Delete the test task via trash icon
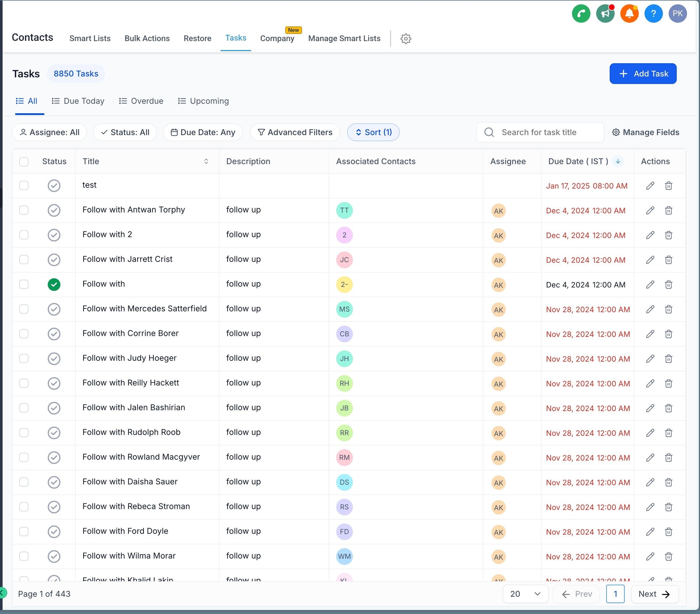700x614 pixels. (668, 186)
